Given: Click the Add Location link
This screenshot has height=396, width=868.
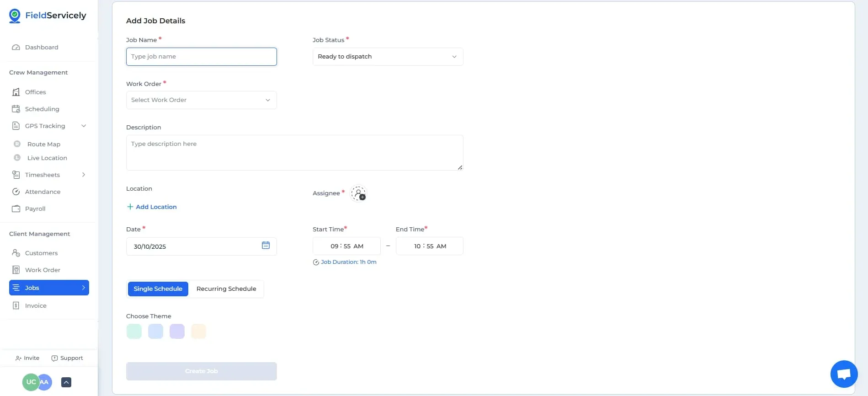Looking at the screenshot, I should [152, 207].
